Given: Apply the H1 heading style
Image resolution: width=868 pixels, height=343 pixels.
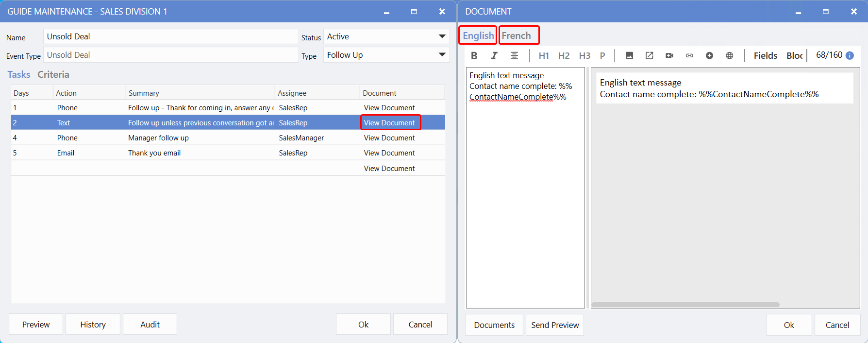Looking at the screenshot, I should coord(544,55).
